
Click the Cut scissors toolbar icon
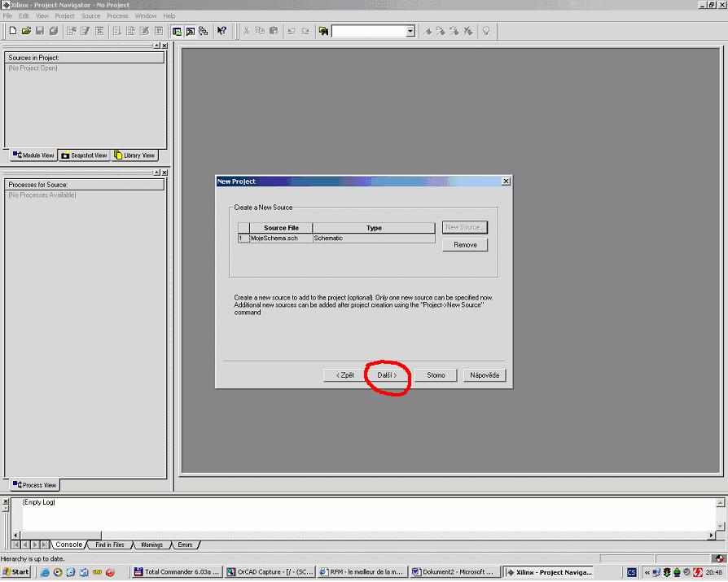pyautogui.click(x=247, y=31)
